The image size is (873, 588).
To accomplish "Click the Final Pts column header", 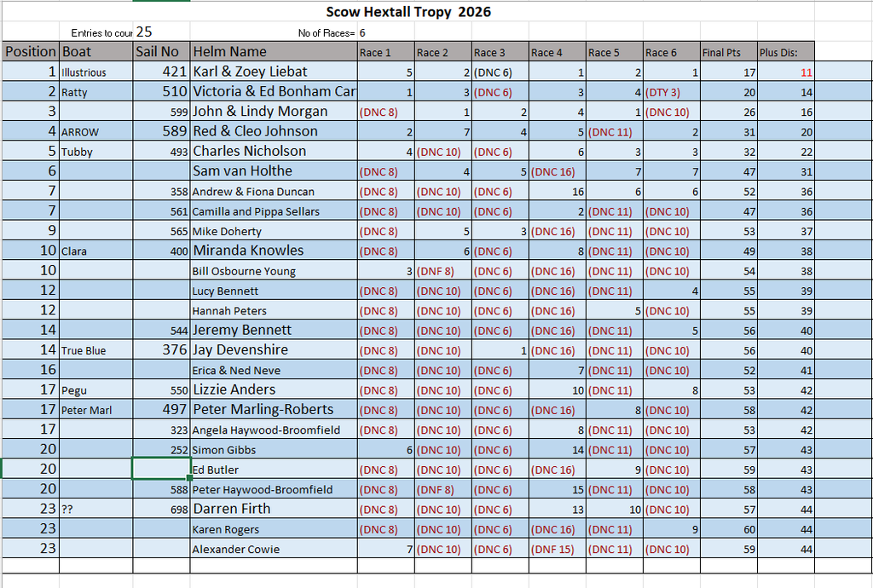I will [x=729, y=52].
